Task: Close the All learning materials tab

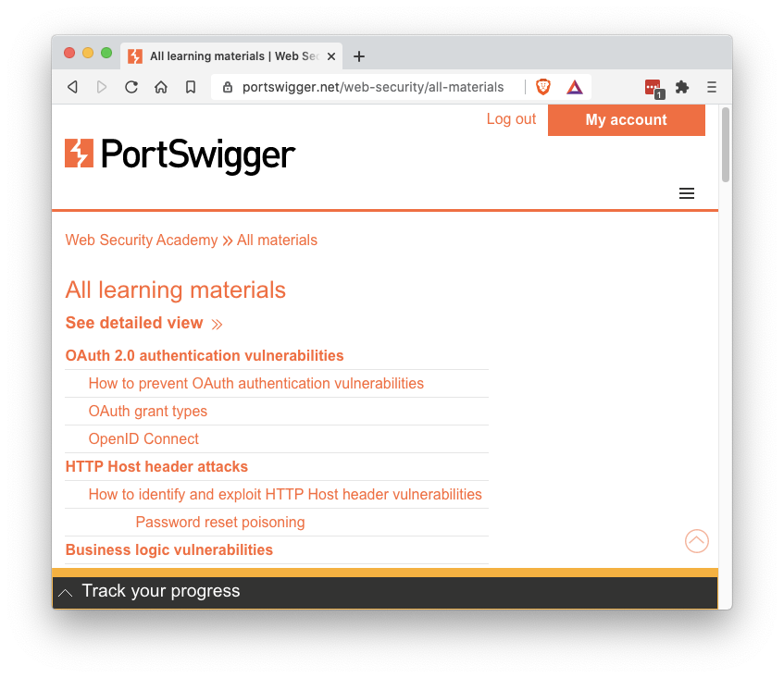Action: 331,56
